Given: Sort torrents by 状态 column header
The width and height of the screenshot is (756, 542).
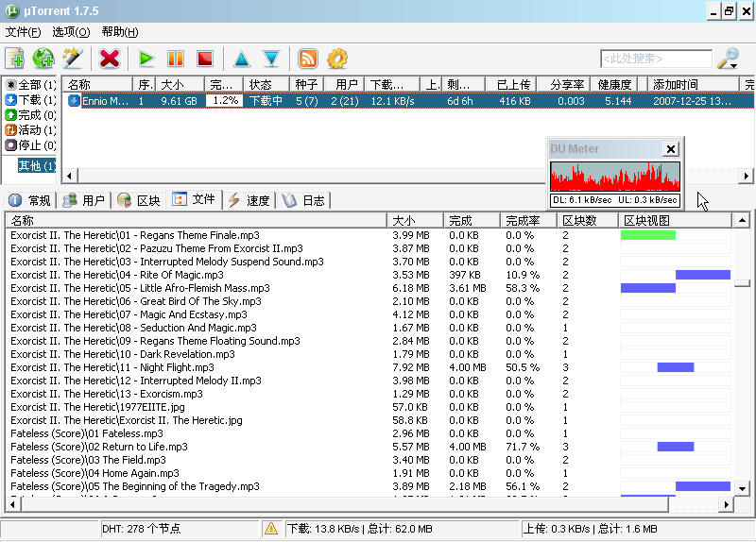Looking at the screenshot, I should click(x=266, y=85).
